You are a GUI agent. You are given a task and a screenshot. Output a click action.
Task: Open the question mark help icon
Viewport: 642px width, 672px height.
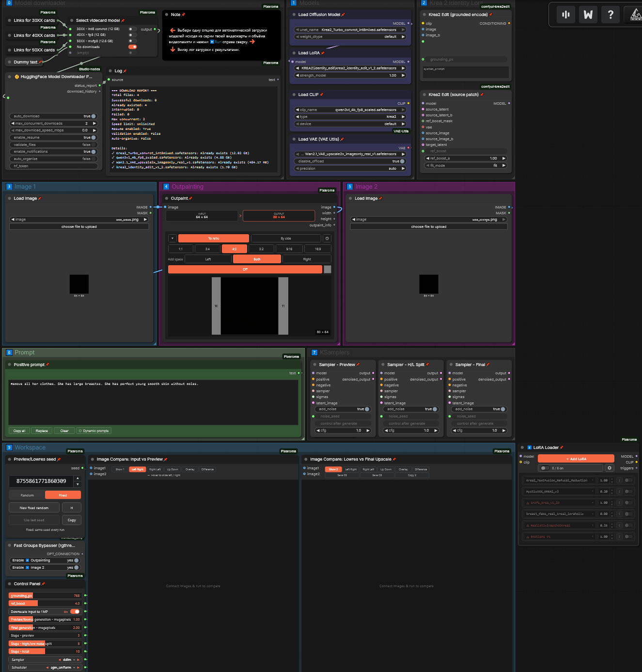pyautogui.click(x=611, y=15)
